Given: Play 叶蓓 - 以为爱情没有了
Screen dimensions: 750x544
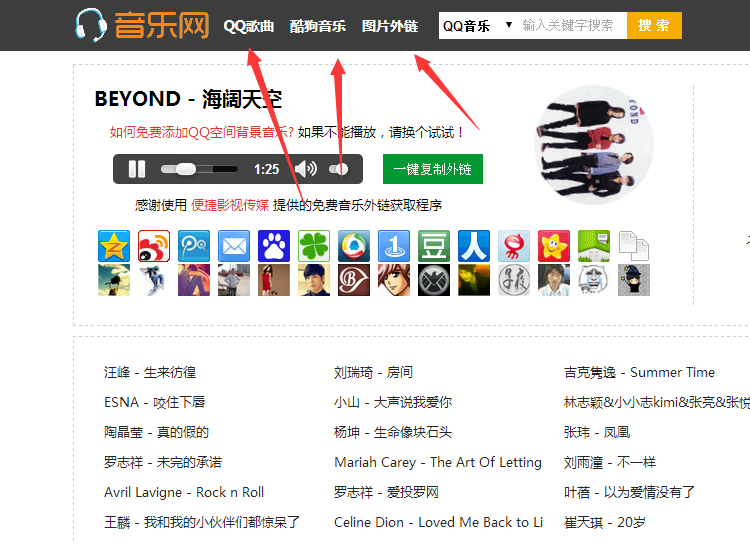Looking at the screenshot, I should pyautogui.click(x=629, y=492).
